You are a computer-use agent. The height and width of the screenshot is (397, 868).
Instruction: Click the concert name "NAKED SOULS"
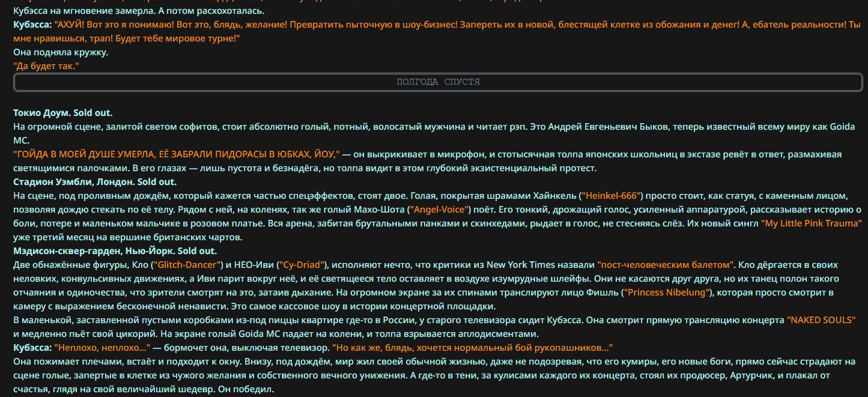tap(821, 320)
